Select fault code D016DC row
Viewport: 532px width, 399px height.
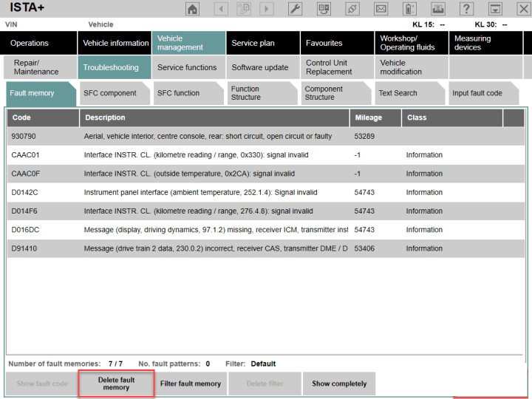coord(266,230)
